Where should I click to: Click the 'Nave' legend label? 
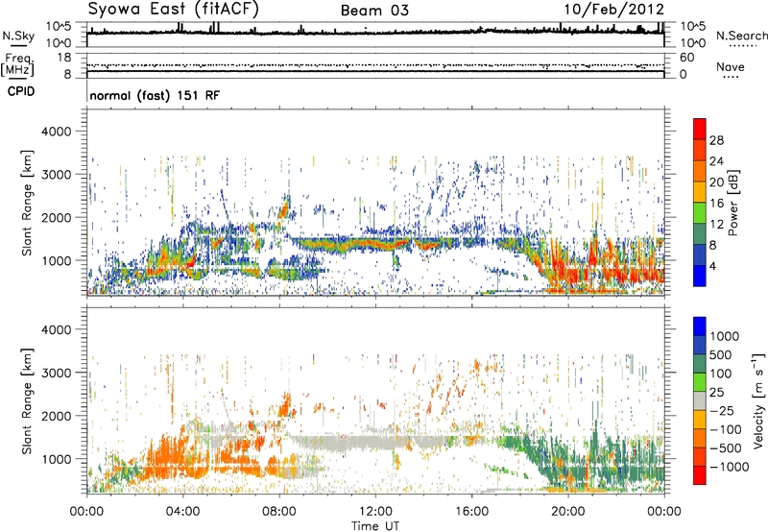pos(731,67)
